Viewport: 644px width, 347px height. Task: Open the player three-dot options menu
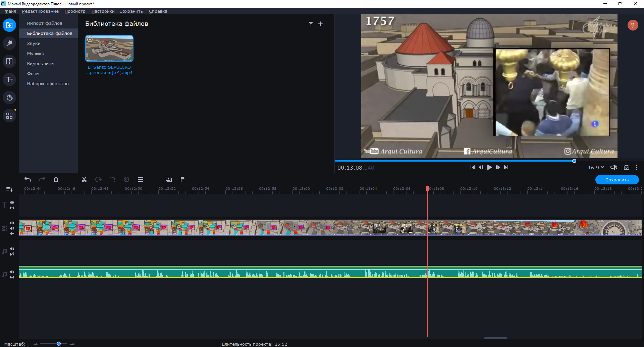coord(637,167)
